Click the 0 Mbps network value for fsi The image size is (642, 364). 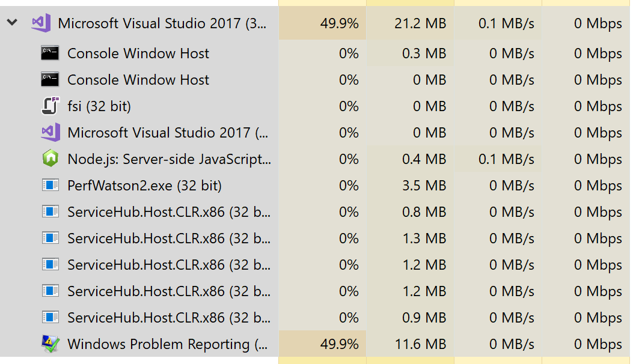coord(598,106)
